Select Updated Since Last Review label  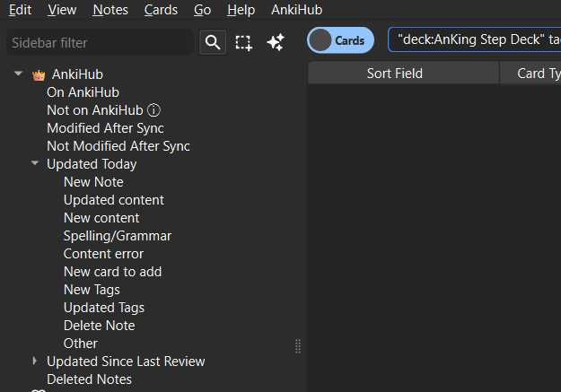126,362
